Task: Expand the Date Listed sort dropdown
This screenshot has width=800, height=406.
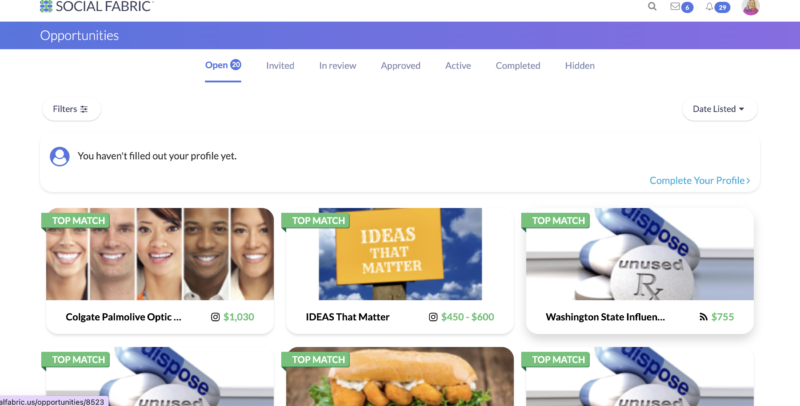Action: tap(719, 109)
